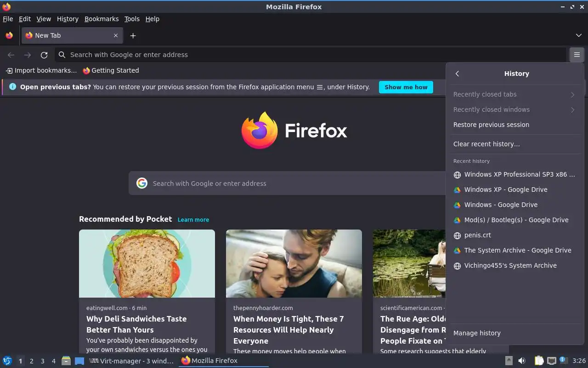Click the Mozilla Firefox taskbar entry
588x368 pixels.
point(224,361)
